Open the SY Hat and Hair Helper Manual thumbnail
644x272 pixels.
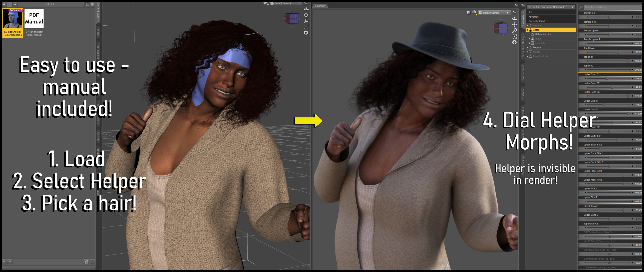pos(34,23)
